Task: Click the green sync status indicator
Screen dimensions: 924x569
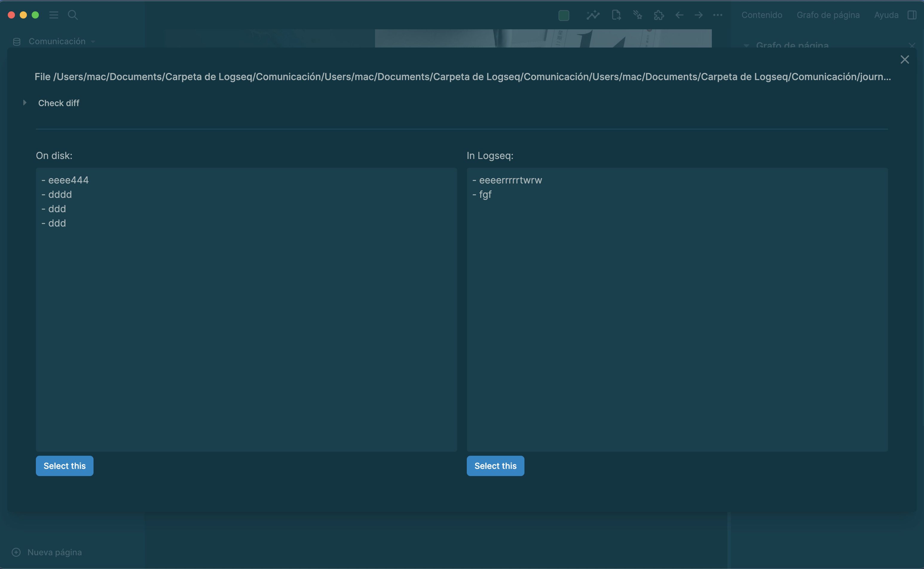Action: (x=564, y=16)
